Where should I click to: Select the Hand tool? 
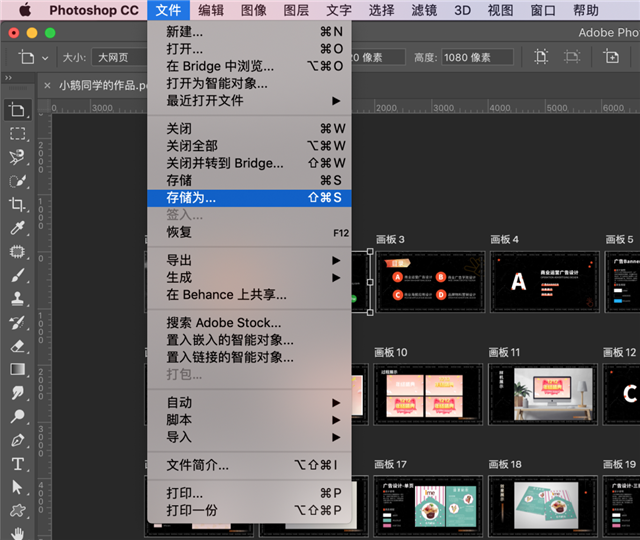pos(17,533)
